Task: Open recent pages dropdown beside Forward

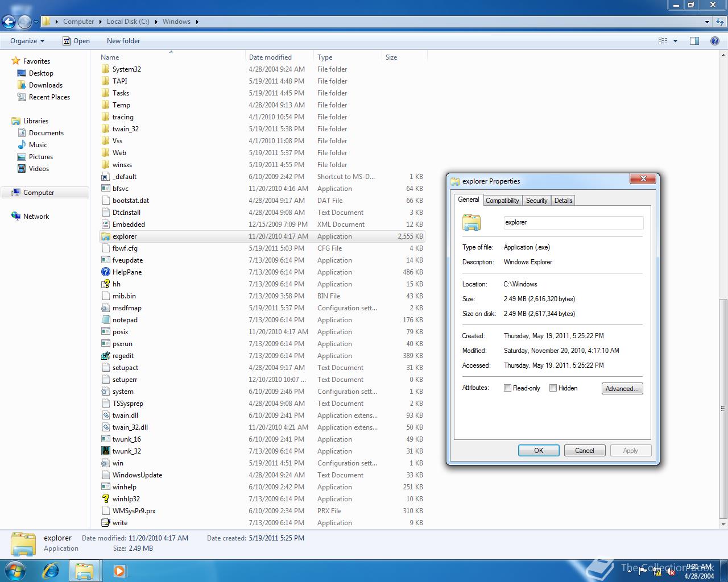Action: [36, 22]
